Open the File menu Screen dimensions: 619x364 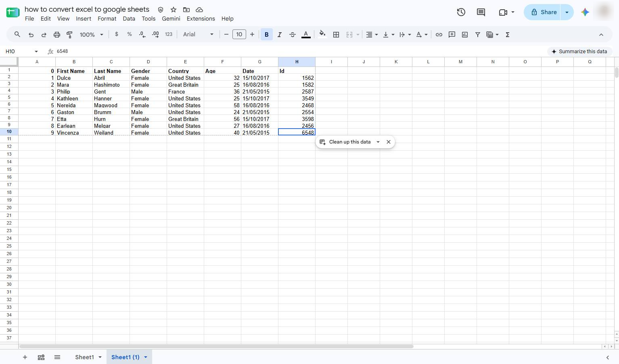[x=29, y=19]
